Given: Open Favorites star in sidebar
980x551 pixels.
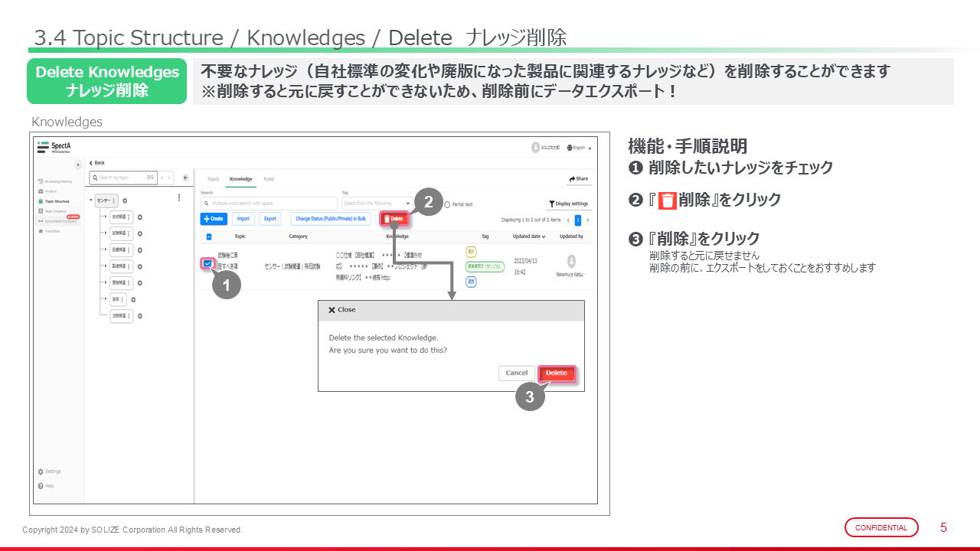Looking at the screenshot, I should (41, 230).
